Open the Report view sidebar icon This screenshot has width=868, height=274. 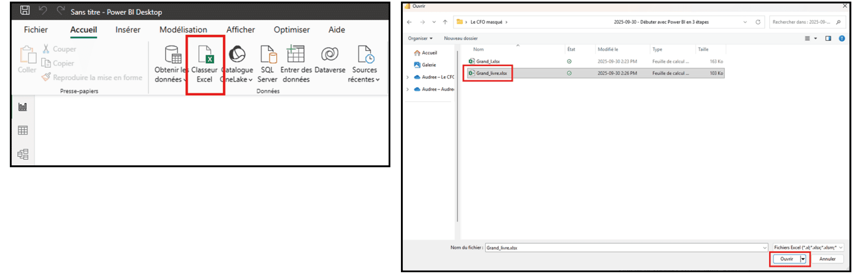pos(23,107)
